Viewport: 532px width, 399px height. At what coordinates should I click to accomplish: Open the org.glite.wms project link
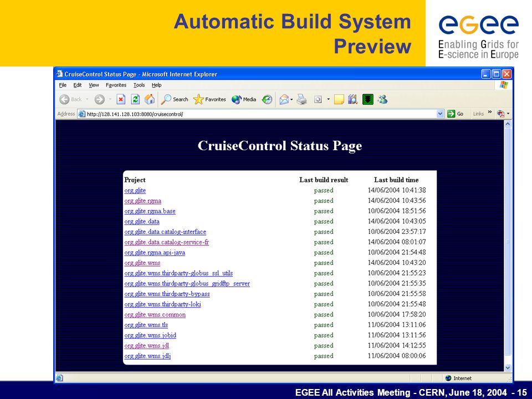click(x=142, y=263)
